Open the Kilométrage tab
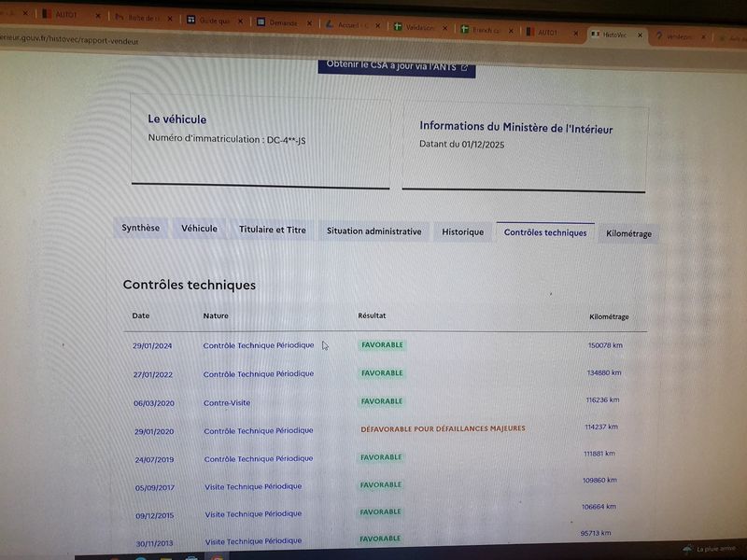 (x=628, y=234)
